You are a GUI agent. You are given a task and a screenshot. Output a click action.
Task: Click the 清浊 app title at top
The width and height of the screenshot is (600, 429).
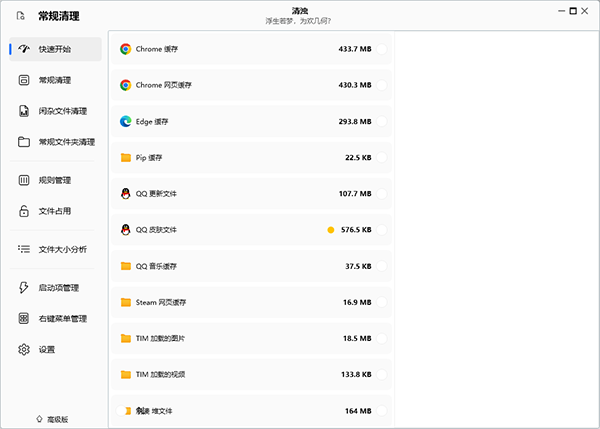pos(300,11)
